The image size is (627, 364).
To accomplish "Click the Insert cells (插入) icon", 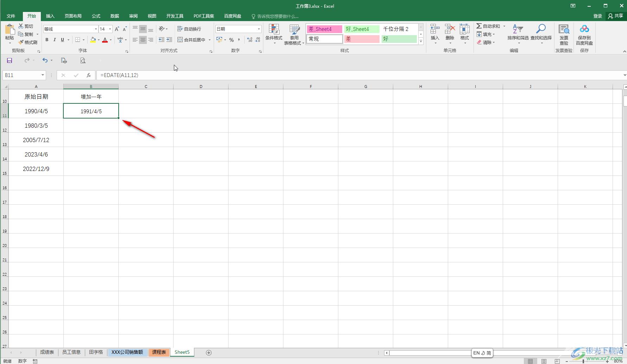I will click(435, 30).
